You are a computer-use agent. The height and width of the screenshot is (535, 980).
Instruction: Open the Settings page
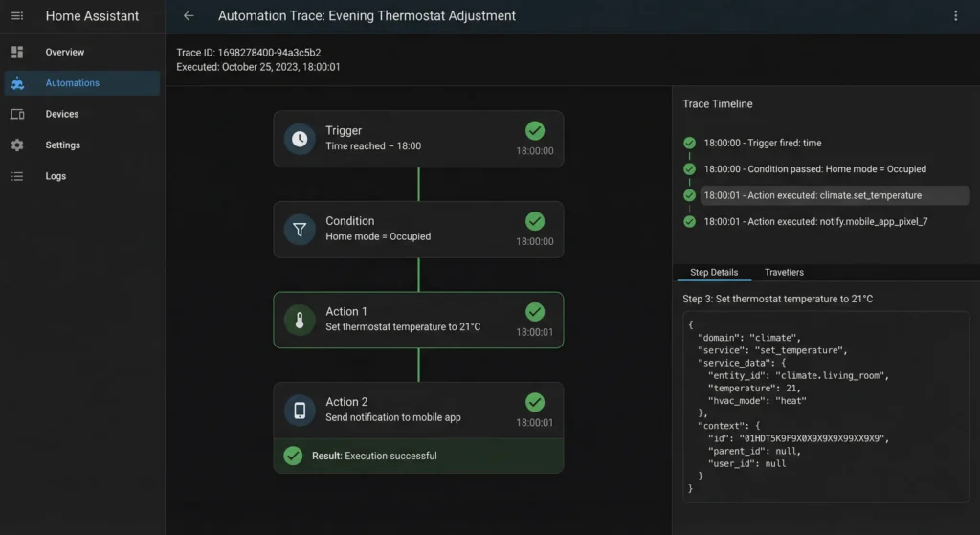pos(82,145)
